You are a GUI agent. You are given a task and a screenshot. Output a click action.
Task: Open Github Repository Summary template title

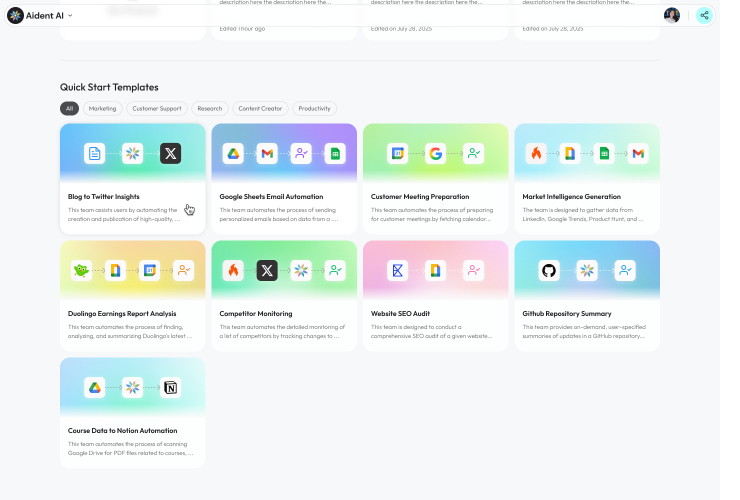point(567,314)
